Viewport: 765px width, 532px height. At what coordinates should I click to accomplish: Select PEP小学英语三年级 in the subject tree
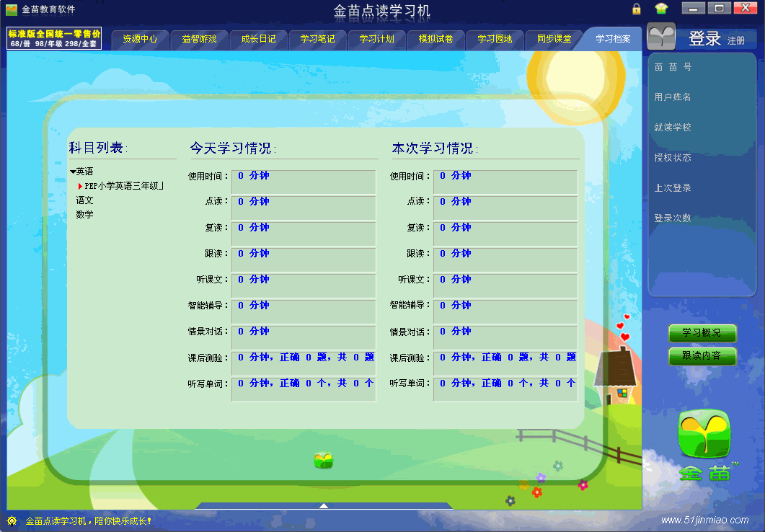124,186
